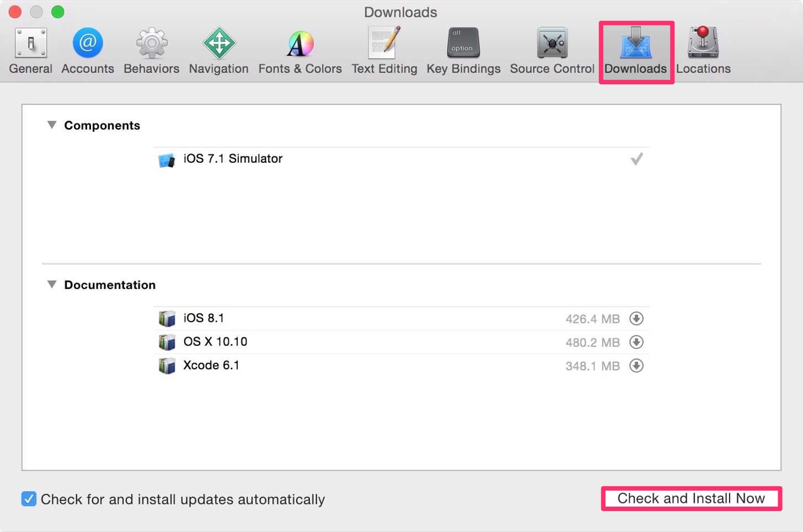Switch to the Accounts tab label
803x532 pixels.
[88, 69]
